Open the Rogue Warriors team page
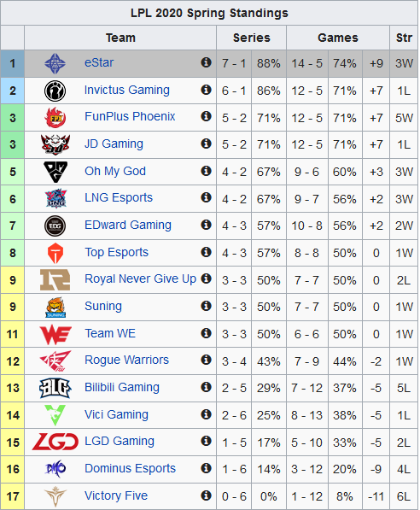This screenshot has width=420, height=510. coord(127,360)
